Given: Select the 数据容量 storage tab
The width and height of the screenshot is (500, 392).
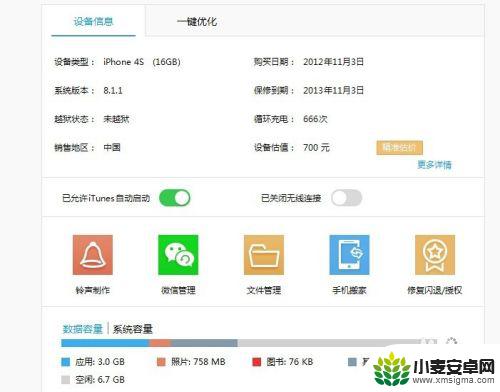Looking at the screenshot, I should [82, 329].
